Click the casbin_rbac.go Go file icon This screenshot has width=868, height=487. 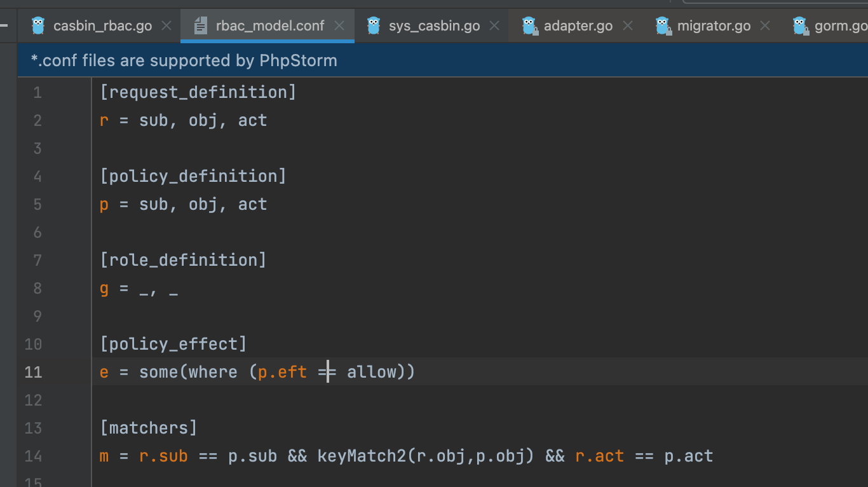pyautogui.click(x=38, y=26)
